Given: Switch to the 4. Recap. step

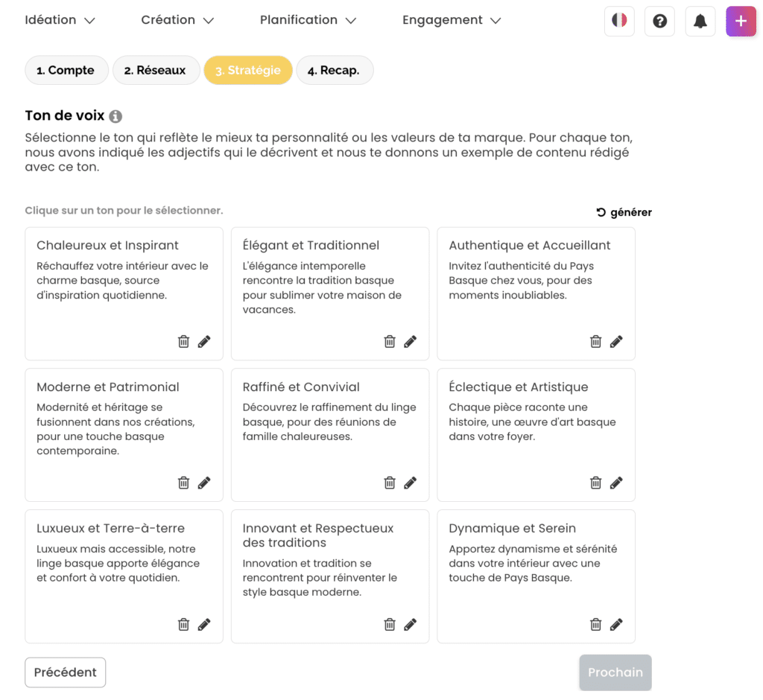Looking at the screenshot, I should point(334,71).
